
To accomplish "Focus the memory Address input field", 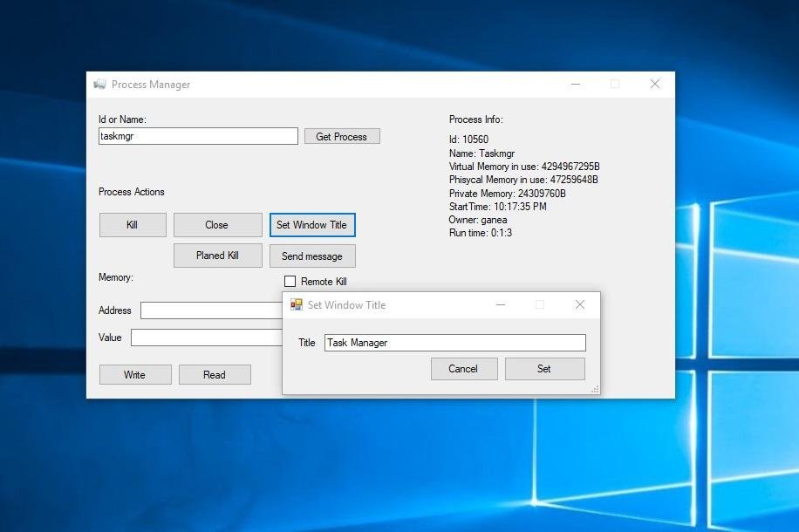I will tap(211, 310).
